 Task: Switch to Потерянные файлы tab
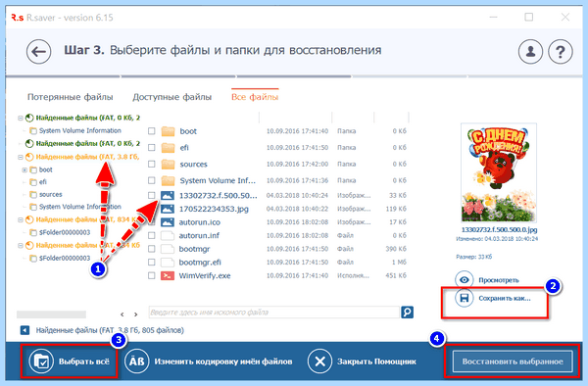(71, 97)
